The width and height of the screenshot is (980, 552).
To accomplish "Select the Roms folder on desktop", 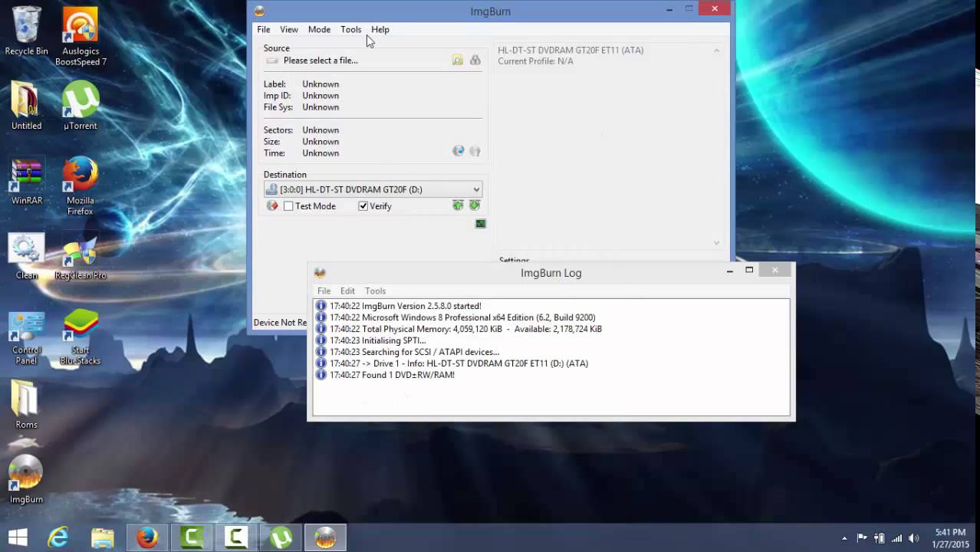I will point(26,405).
